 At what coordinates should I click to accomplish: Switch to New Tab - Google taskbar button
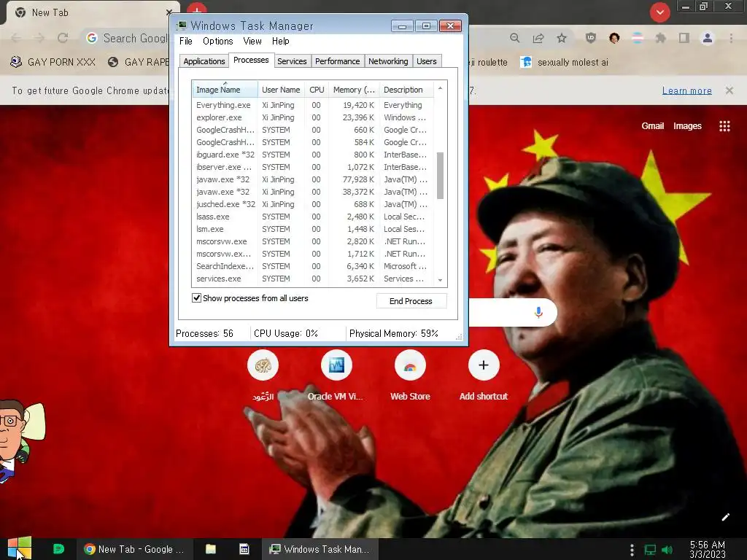134,549
